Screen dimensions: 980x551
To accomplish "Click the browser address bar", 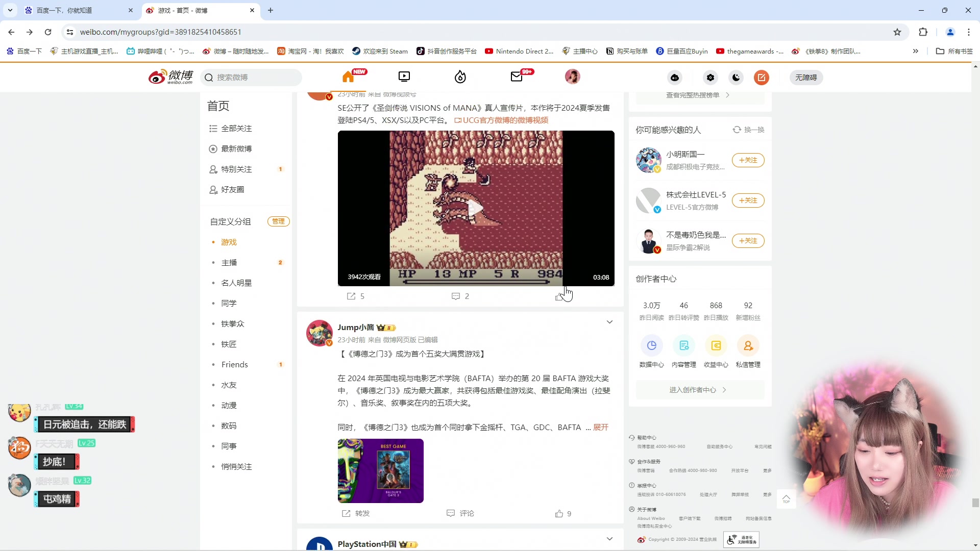I will (480, 32).
